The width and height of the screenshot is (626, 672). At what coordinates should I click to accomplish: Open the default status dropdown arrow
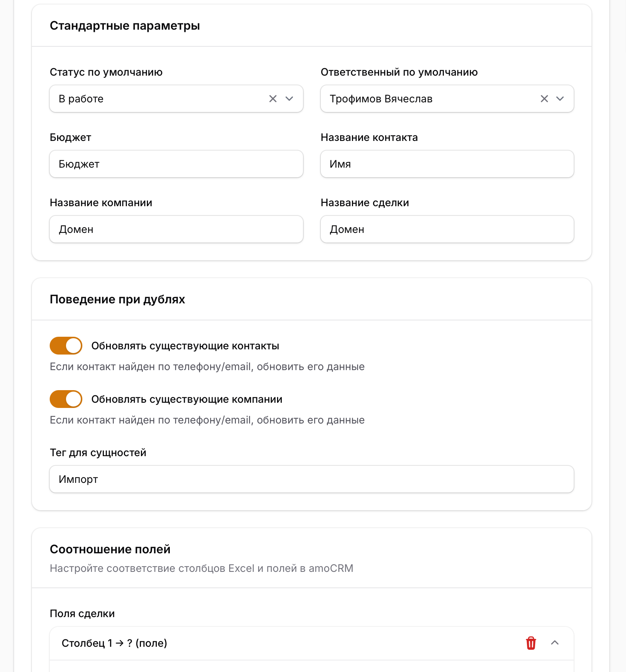tap(289, 99)
